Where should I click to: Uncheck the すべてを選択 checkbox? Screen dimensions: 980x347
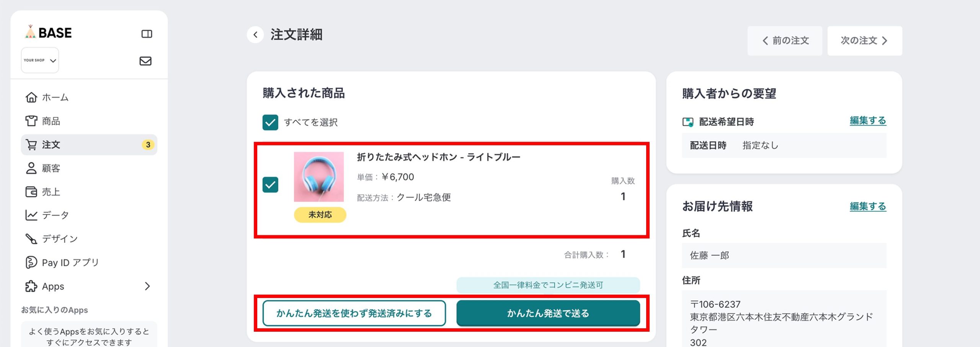point(270,122)
